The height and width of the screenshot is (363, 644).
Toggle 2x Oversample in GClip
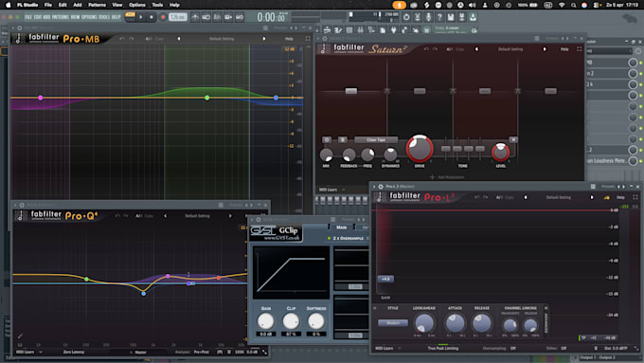pyautogui.click(x=347, y=238)
